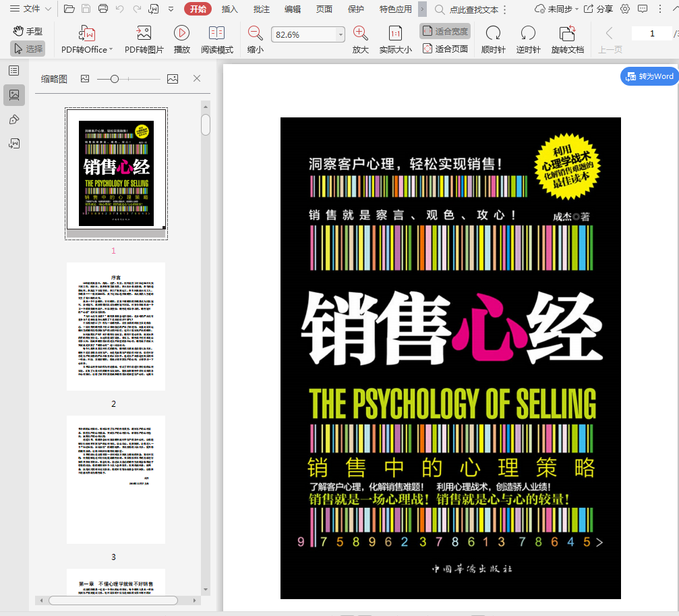Switch to the 插入 tab
679x616 pixels.
click(x=230, y=9)
